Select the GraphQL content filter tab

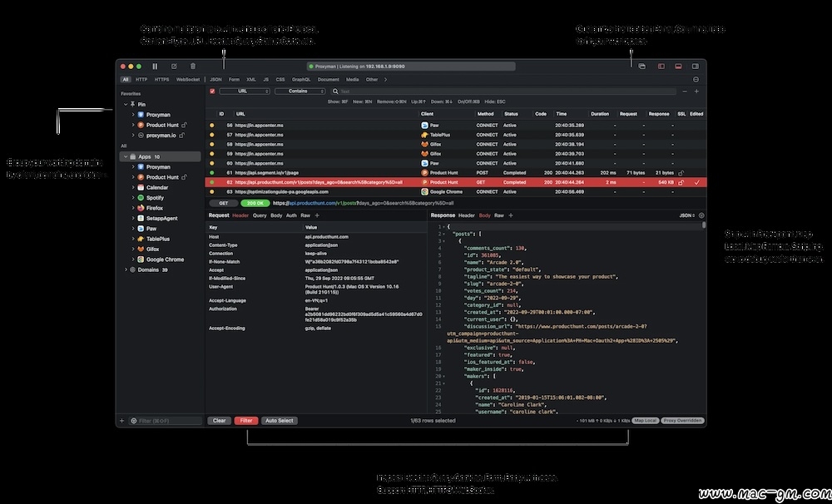pos(301,80)
